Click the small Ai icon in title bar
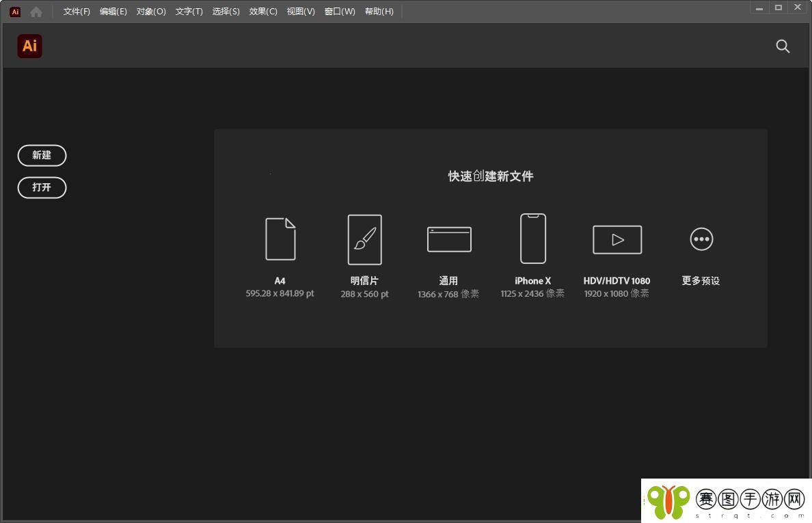The image size is (812, 523). pos(15,12)
